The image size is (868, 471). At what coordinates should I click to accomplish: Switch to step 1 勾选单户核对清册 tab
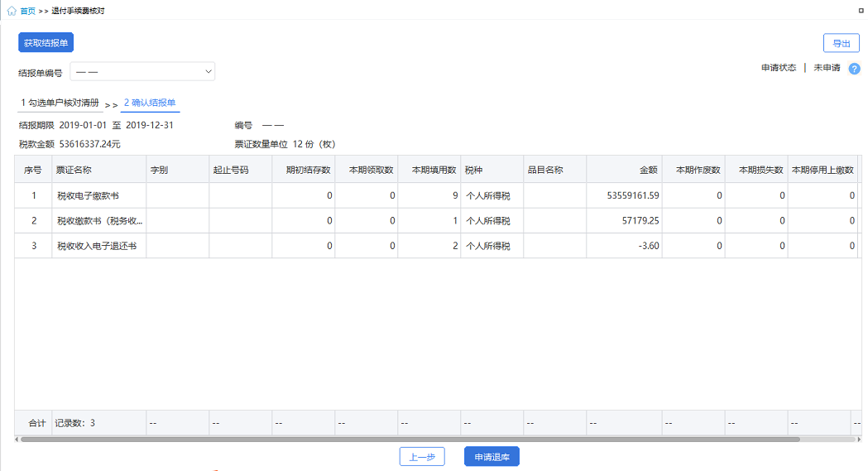[x=60, y=103]
